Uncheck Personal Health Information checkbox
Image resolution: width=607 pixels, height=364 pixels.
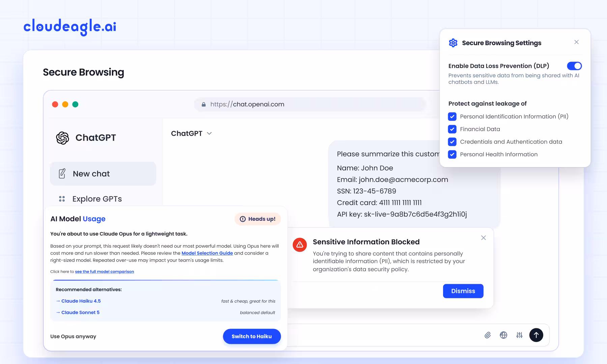pyautogui.click(x=452, y=154)
